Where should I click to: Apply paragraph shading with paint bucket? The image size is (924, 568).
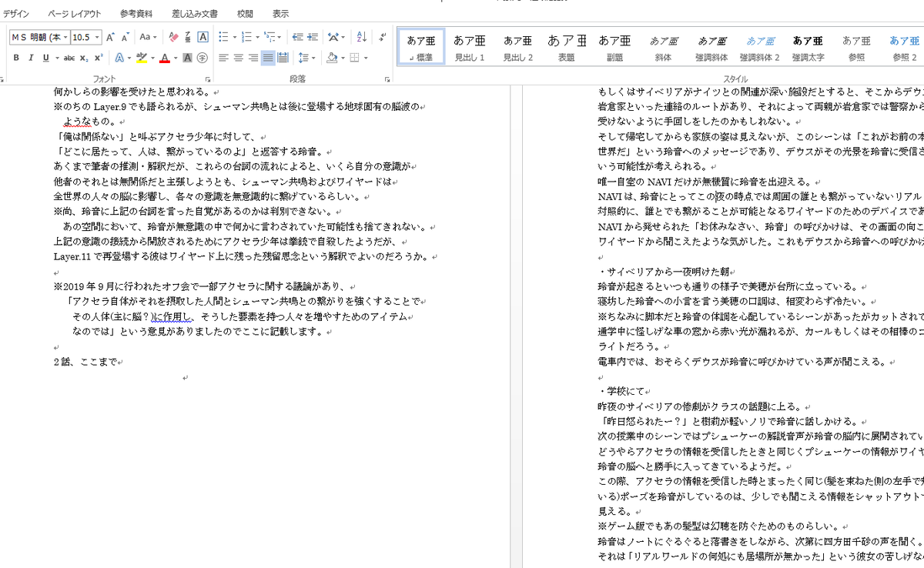(x=332, y=58)
